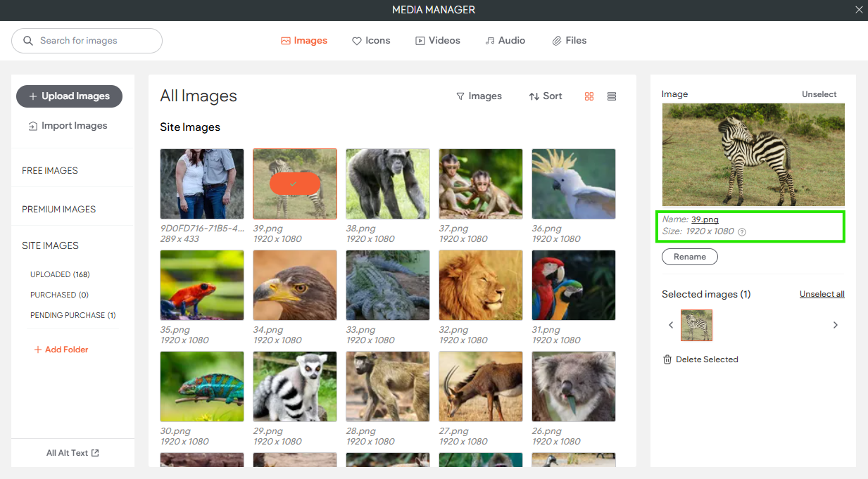868x479 pixels.
Task: Select the 35.png red frog thumbnail
Action: pyautogui.click(x=202, y=285)
